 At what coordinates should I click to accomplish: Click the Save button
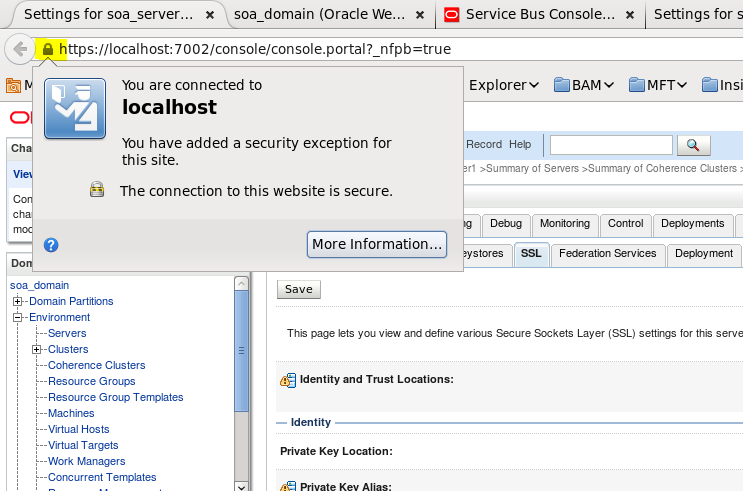299,290
